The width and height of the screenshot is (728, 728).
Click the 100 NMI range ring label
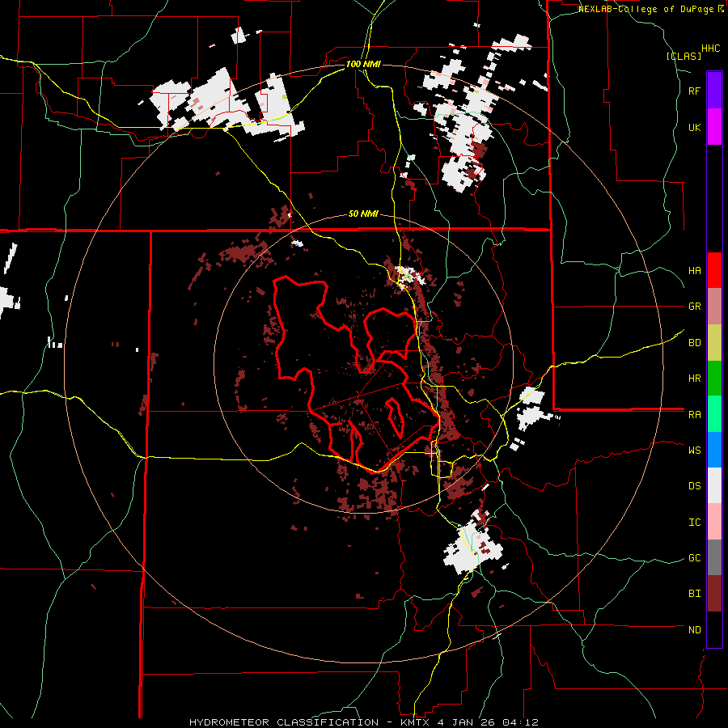coord(363,64)
